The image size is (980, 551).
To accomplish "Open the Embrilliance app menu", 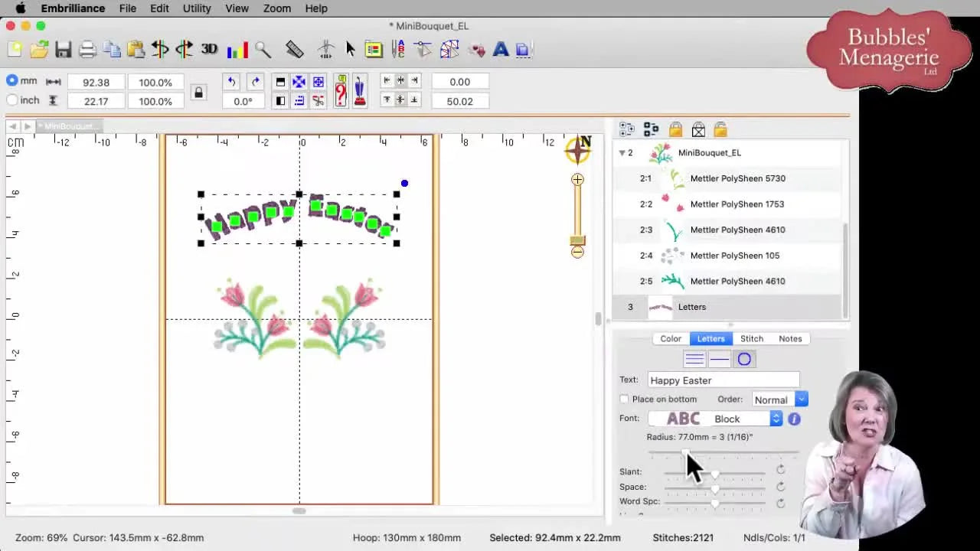I will pyautogui.click(x=73, y=8).
